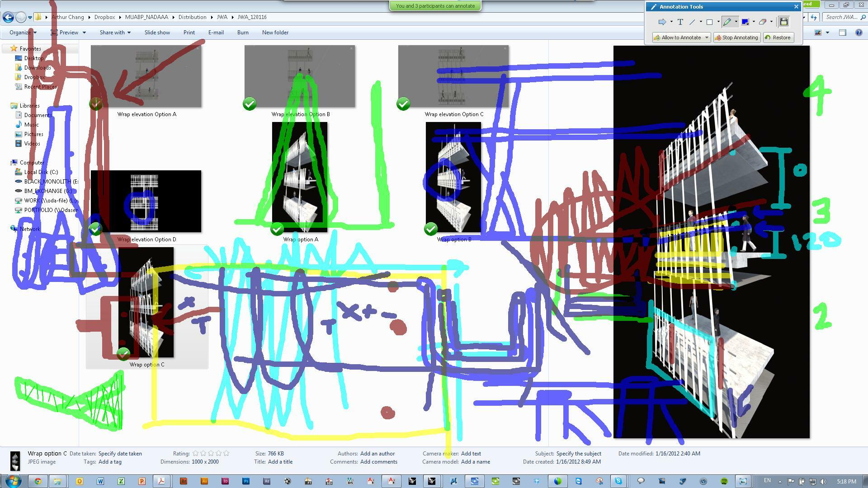Click Add an author field
The height and width of the screenshot is (488, 868).
[377, 454]
